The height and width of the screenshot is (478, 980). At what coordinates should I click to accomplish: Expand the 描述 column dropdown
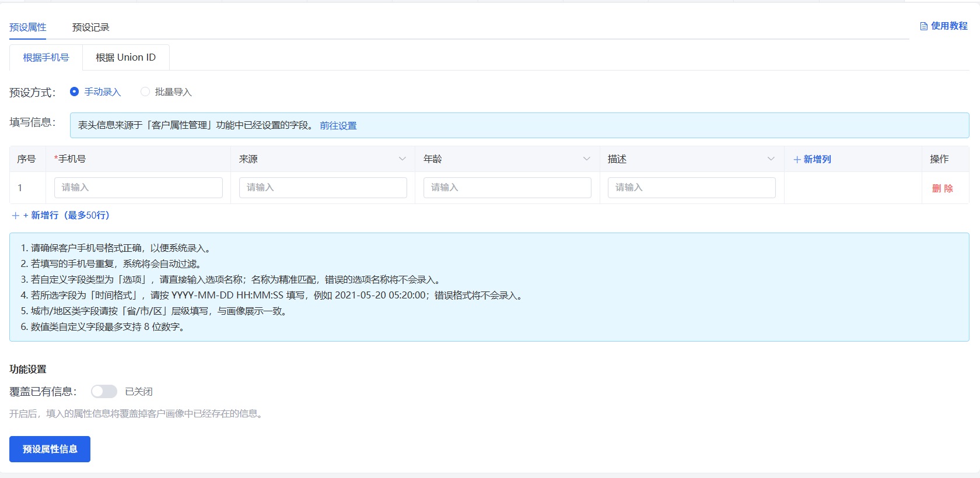(x=771, y=159)
